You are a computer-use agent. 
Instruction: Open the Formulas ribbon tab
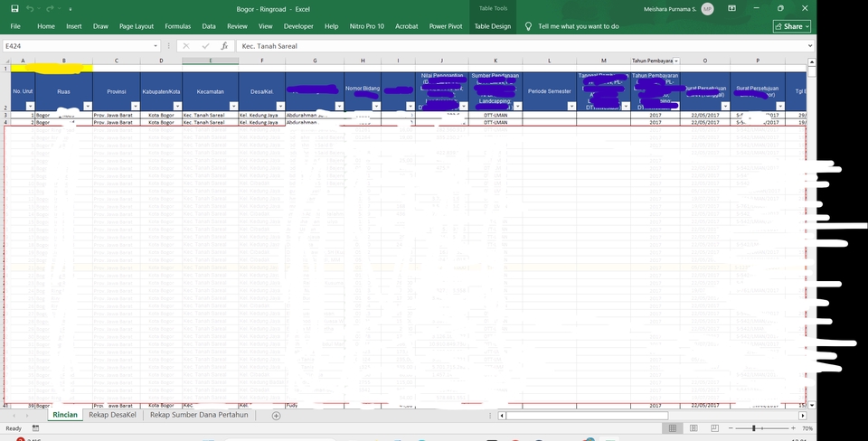[x=178, y=26]
